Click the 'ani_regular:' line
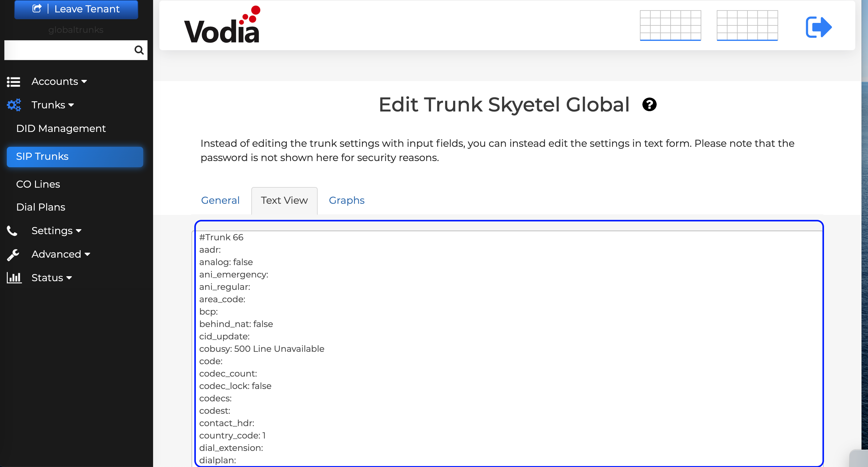The width and height of the screenshot is (868, 467). 224,287
